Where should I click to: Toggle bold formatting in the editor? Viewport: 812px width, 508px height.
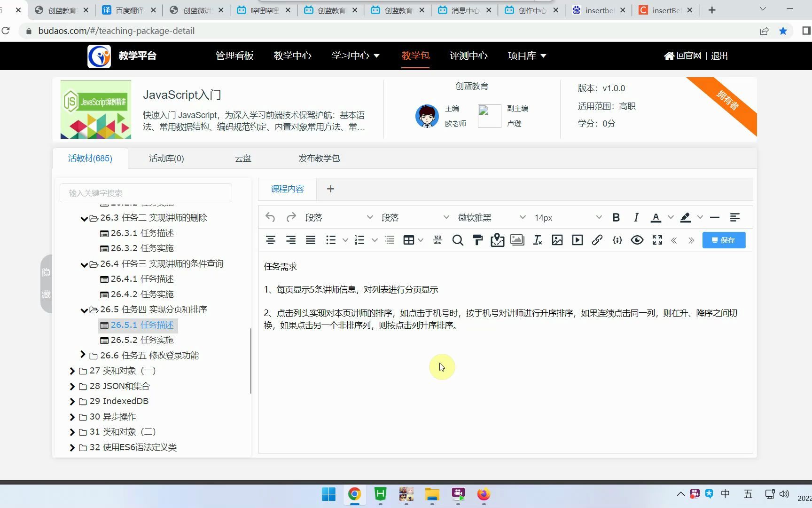point(616,217)
